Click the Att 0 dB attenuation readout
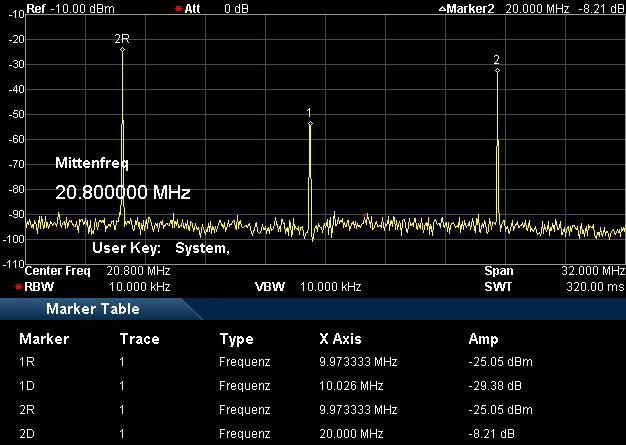Image resolution: width=626 pixels, height=445 pixels. click(x=215, y=8)
